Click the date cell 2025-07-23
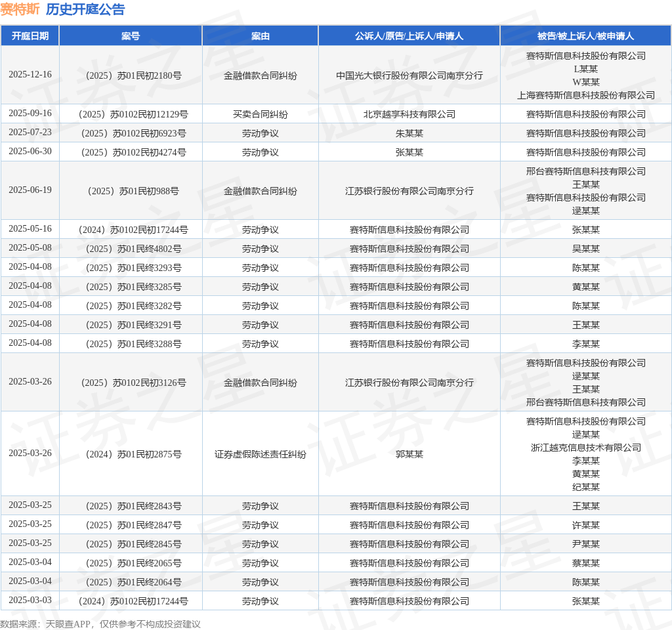This screenshot has height=630, width=672. click(x=30, y=132)
